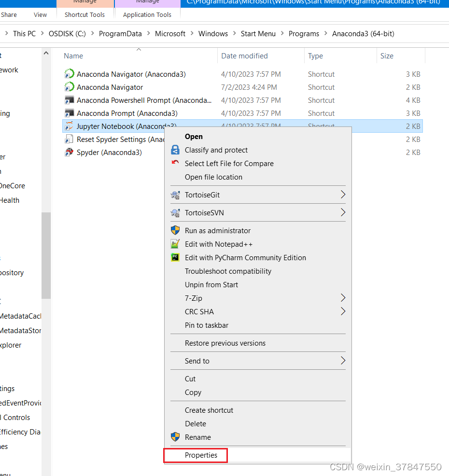This screenshot has width=449, height=476.
Task: Click the Anaconda Navigator (Anaconda3) shortcut icon
Action: pos(69,74)
